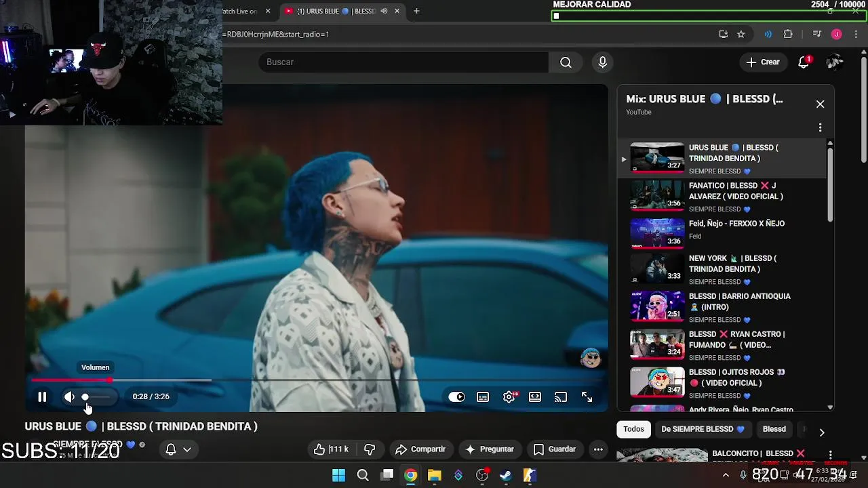Open Chrome from taskbar
Image resolution: width=868 pixels, height=488 pixels.
(x=410, y=475)
